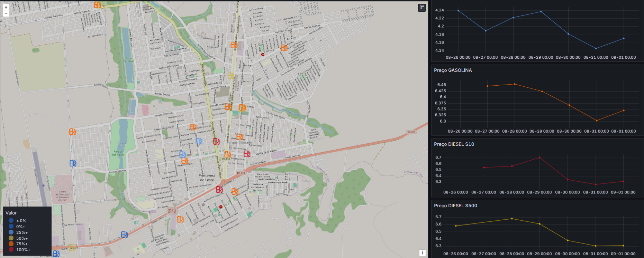The height and width of the screenshot is (258, 644).
Task: Select blue fuel station on BR-070 southwest stretch
Action: coord(125,235)
